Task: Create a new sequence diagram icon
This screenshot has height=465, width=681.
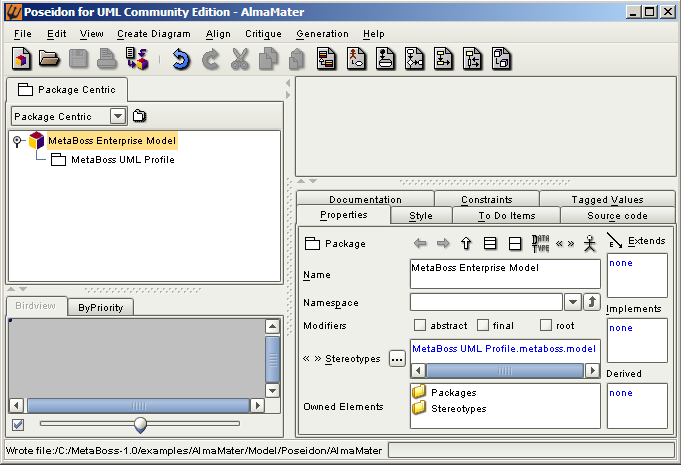Action: pos(473,59)
